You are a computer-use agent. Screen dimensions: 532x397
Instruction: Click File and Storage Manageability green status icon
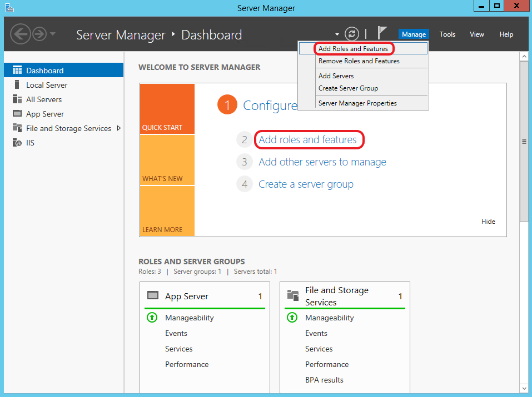click(292, 318)
